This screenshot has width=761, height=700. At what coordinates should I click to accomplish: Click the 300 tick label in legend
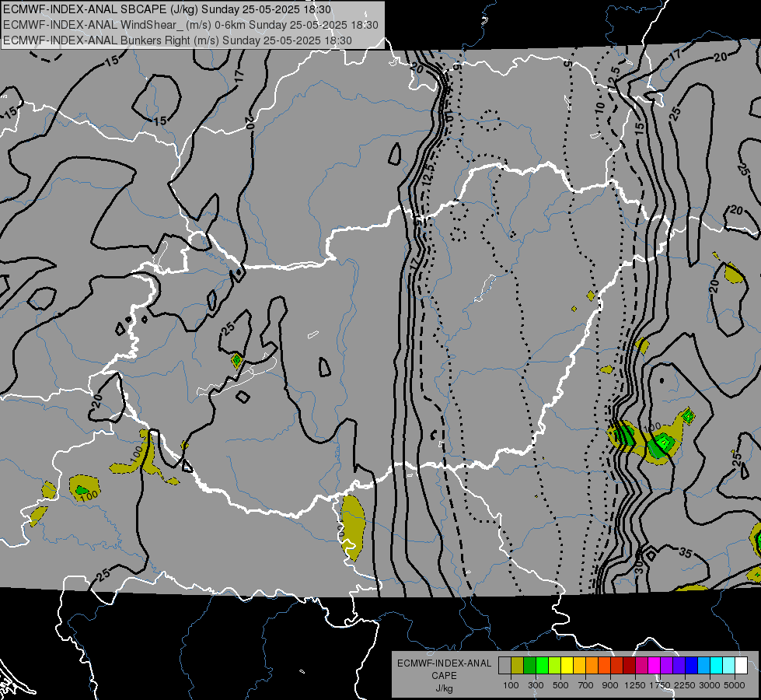pyautogui.click(x=536, y=685)
